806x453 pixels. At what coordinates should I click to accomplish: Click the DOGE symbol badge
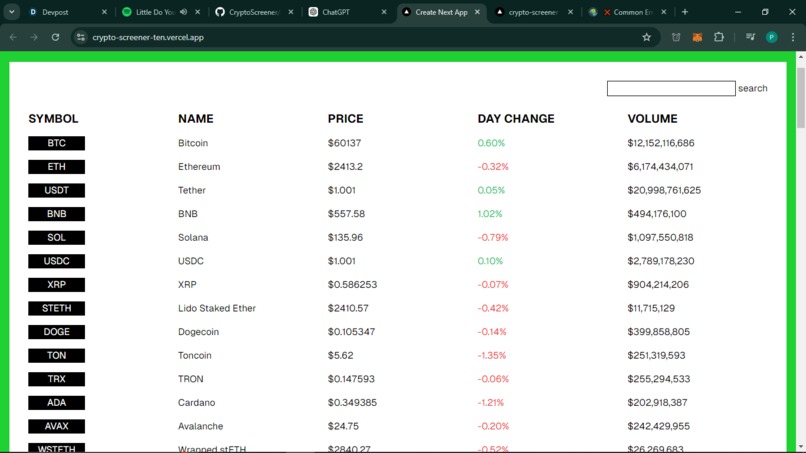57,332
